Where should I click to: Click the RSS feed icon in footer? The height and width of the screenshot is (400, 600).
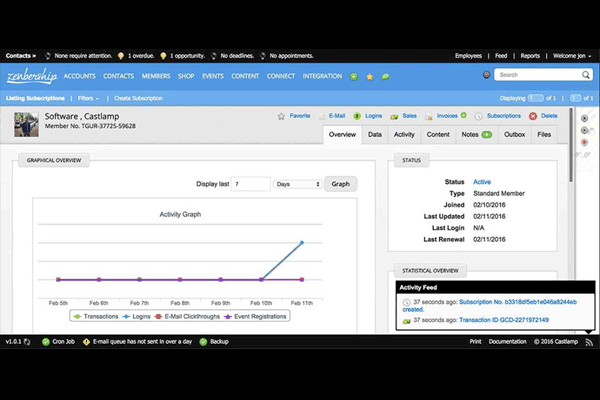click(589, 341)
